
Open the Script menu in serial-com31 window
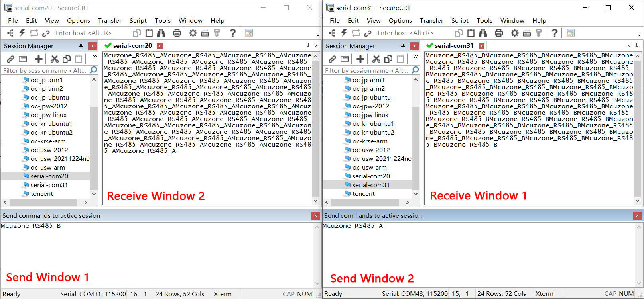pyautogui.click(x=460, y=20)
